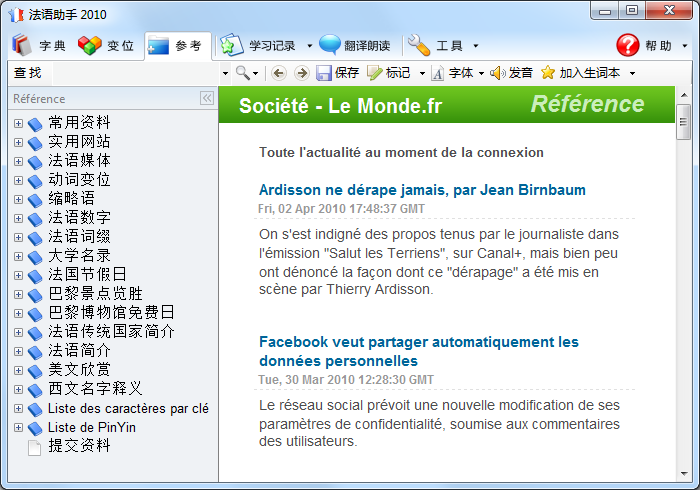Open the 字典 dictionary tab

click(40, 46)
